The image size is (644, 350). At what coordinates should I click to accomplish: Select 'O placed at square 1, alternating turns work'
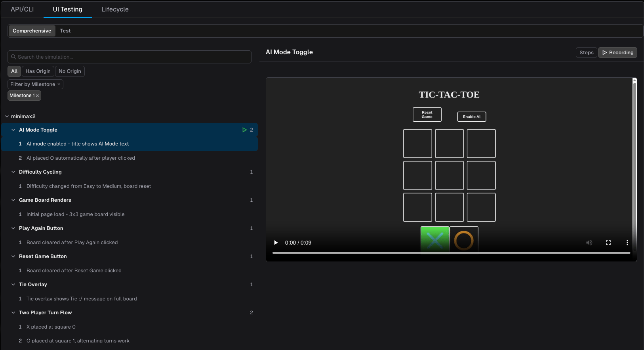click(x=130, y=341)
